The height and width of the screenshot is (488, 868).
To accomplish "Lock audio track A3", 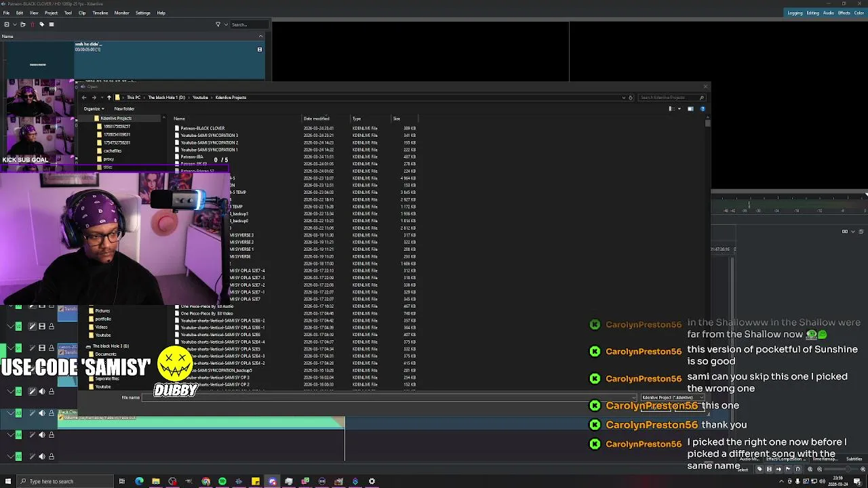I will [51, 413].
